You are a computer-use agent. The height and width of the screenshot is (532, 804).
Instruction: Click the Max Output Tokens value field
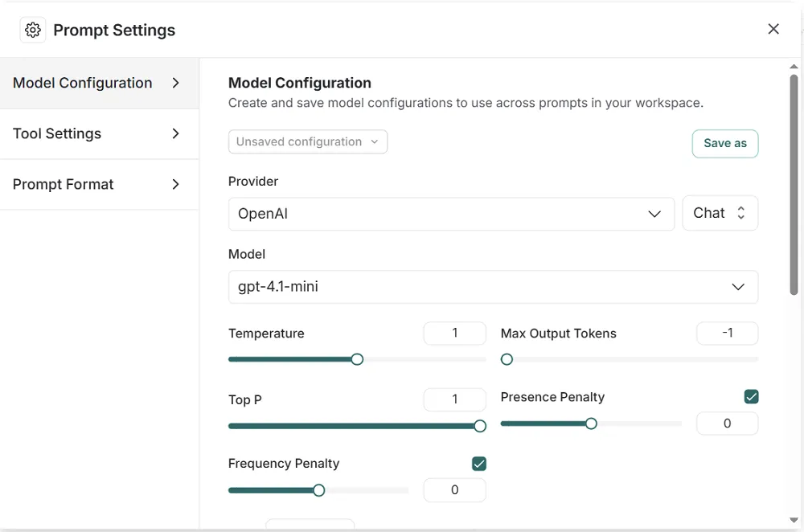click(x=727, y=333)
